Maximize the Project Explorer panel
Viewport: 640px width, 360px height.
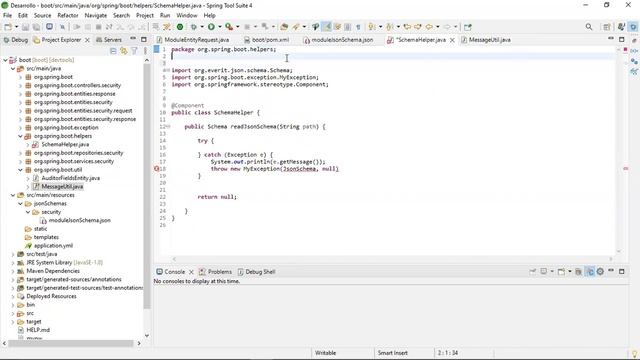(x=144, y=40)
